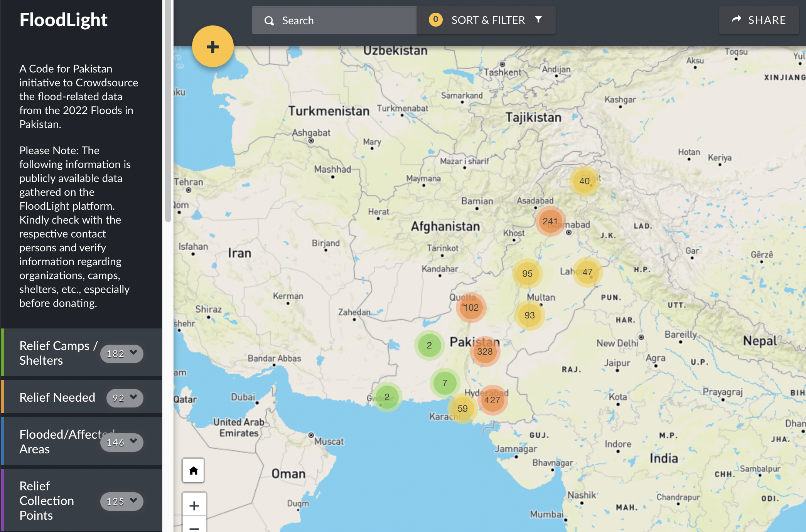This screenshot has width=806, height=532.
Task: Click the Turkmenistan map label
Action: 329,111
